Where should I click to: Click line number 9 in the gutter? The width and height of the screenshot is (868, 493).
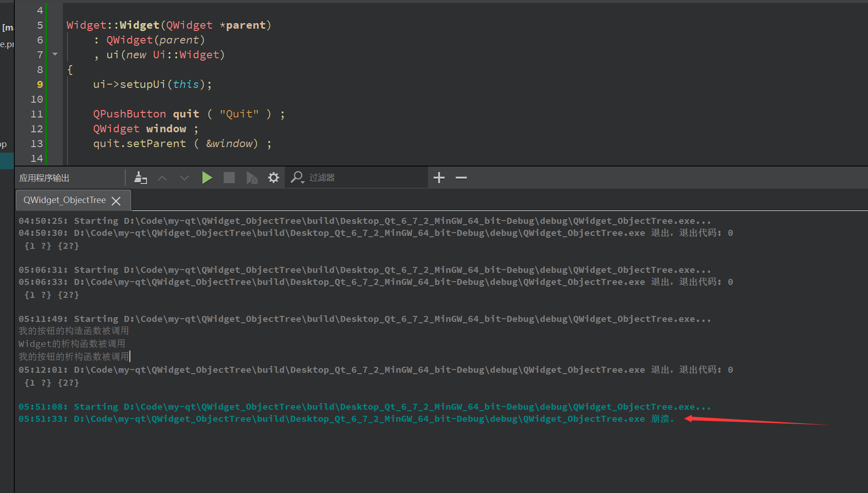(40, 84)
